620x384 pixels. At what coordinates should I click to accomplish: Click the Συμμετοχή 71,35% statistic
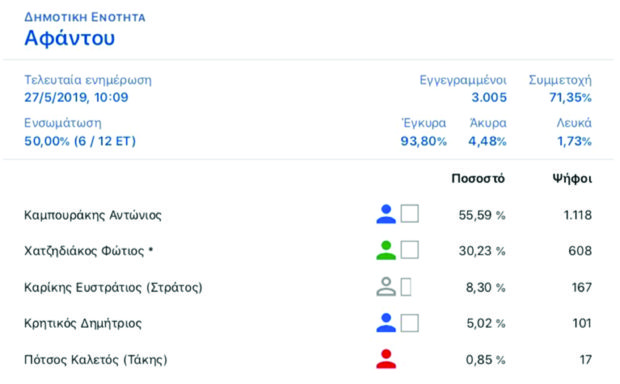coord(560,89)
